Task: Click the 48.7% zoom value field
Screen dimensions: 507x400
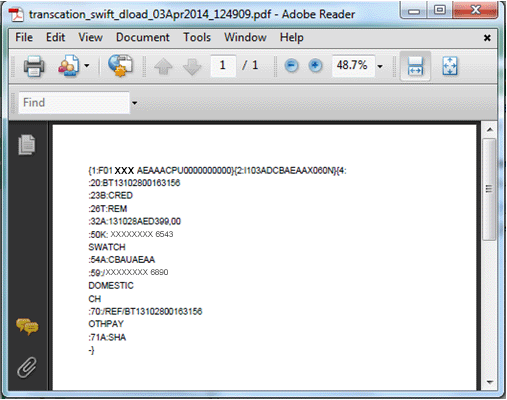Action: [353, 65]
